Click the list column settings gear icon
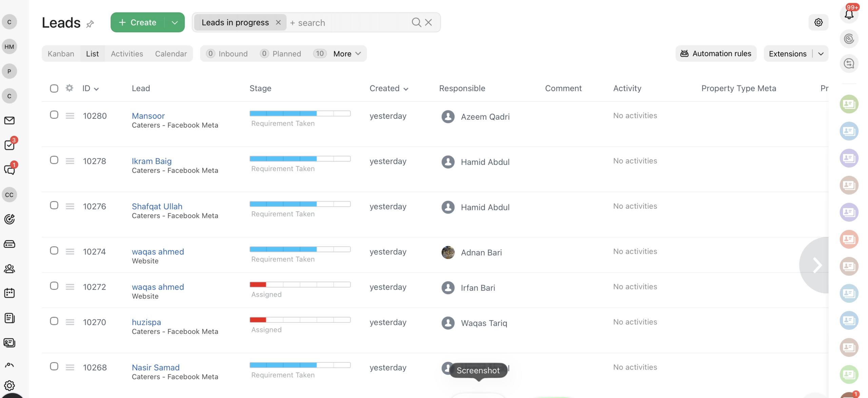This screenshot has height=398, width=868. pyautogui.click(x=70, y=88)
